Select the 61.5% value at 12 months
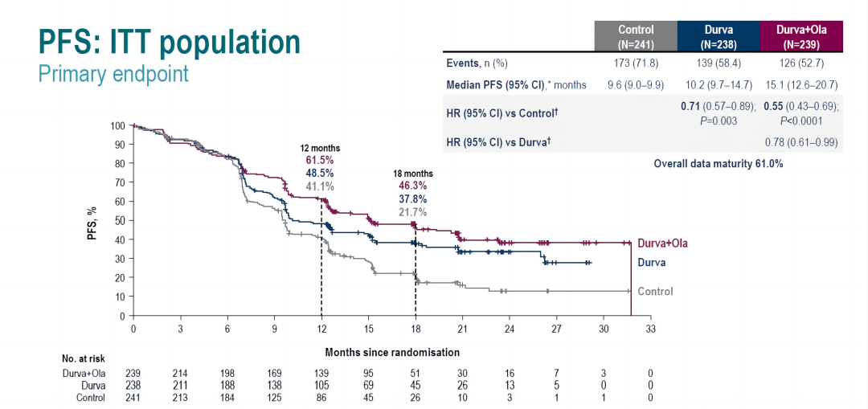 tap(320, 161)
